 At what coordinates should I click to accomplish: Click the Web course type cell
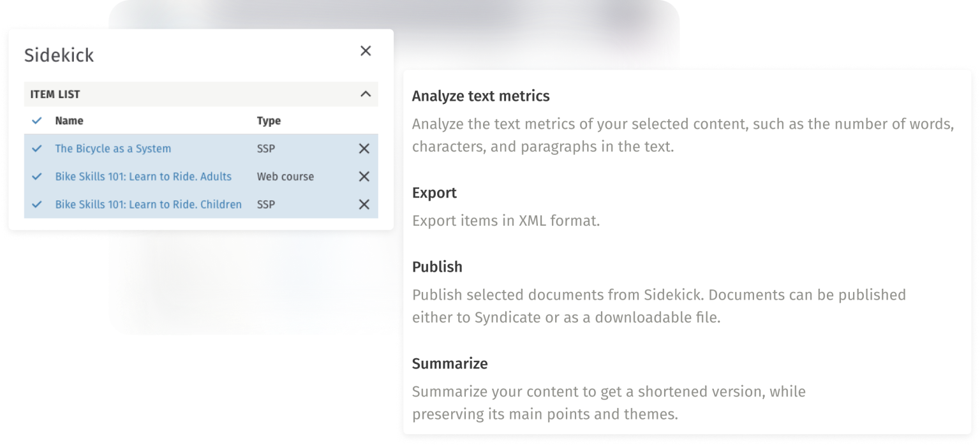tap(285, 177)
